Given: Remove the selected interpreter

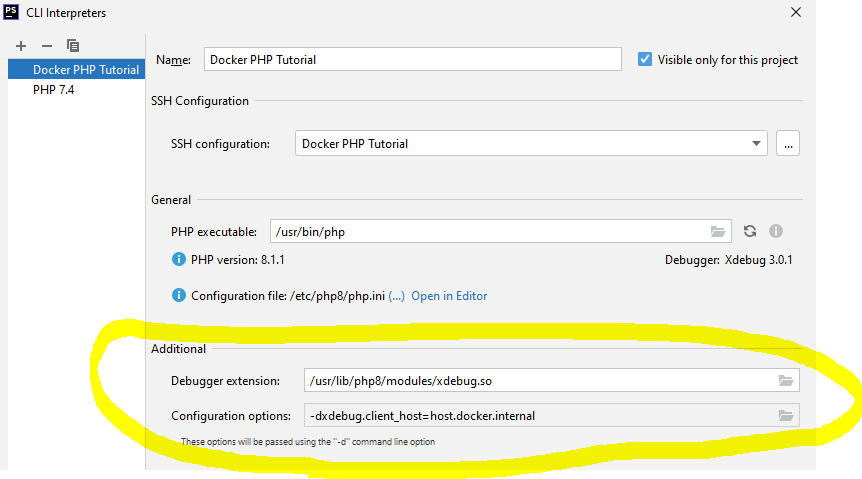Looking at the screenshot, I should click(x=46, y=46).
